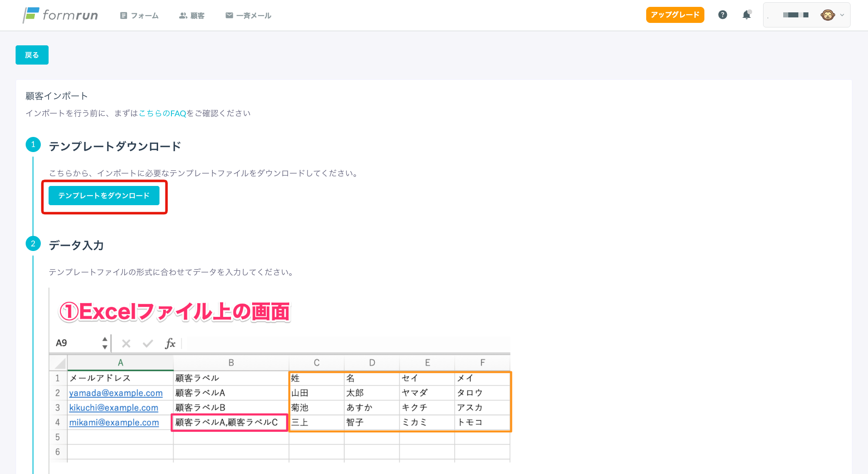Open the フォーム menu
The width and height of the screenshot is (868, 474).
(139, 16)
